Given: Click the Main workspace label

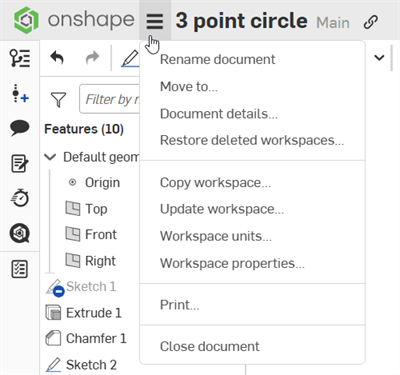Looking at the screenshot, I should click(x=333, y=23).
